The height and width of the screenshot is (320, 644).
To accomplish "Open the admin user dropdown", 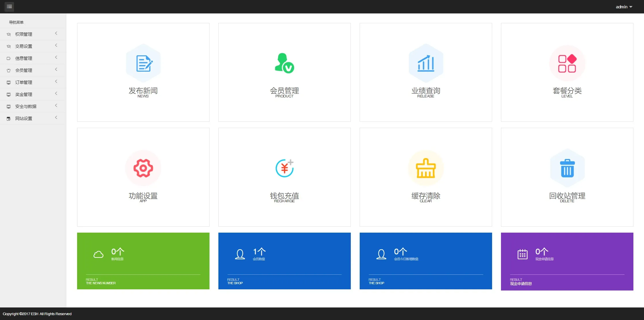I will (624, 7).
